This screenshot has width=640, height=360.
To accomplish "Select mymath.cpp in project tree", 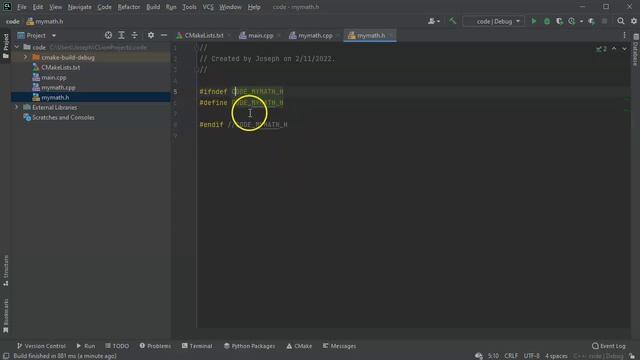I will tap(58, 87).
